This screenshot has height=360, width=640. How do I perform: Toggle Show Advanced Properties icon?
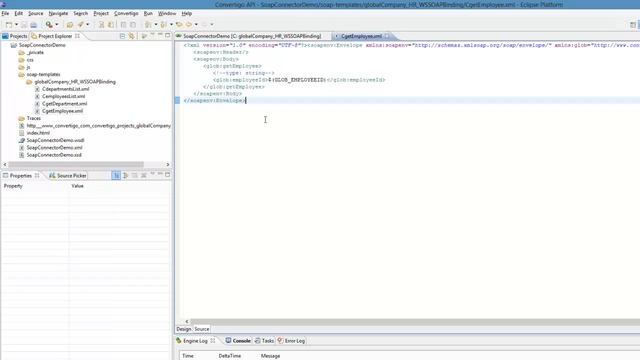tap(125, 176)
